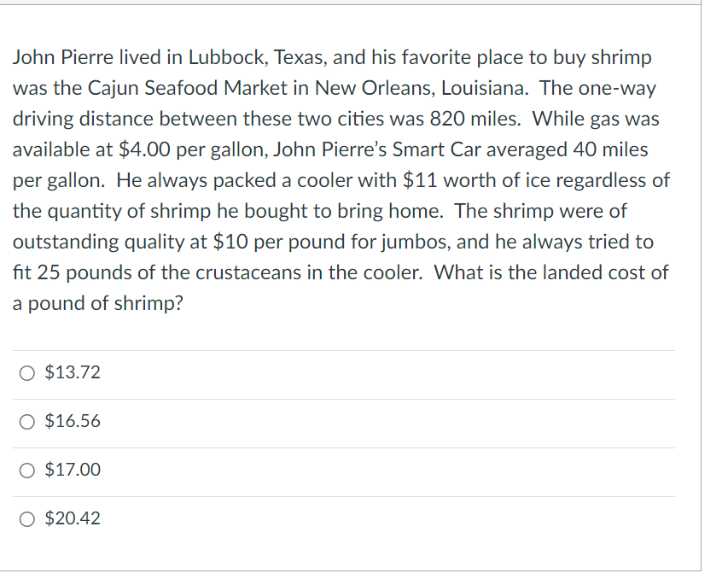The image size is (728, 585).
Task: Click the radio circle beside $13.72
Action: (27, 372)
